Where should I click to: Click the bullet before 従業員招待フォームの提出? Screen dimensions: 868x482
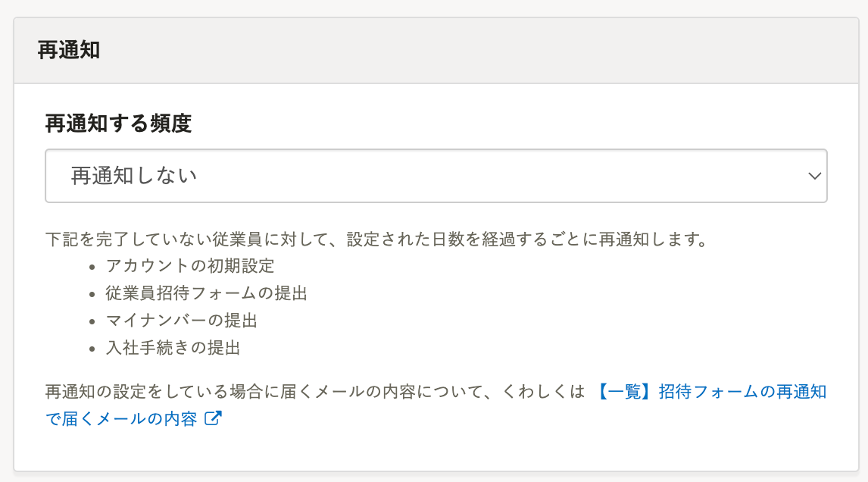tap(92, 294)
